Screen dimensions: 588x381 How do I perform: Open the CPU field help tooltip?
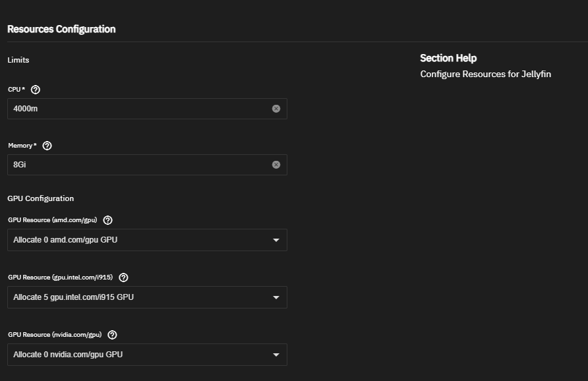[x=36, y=90]
